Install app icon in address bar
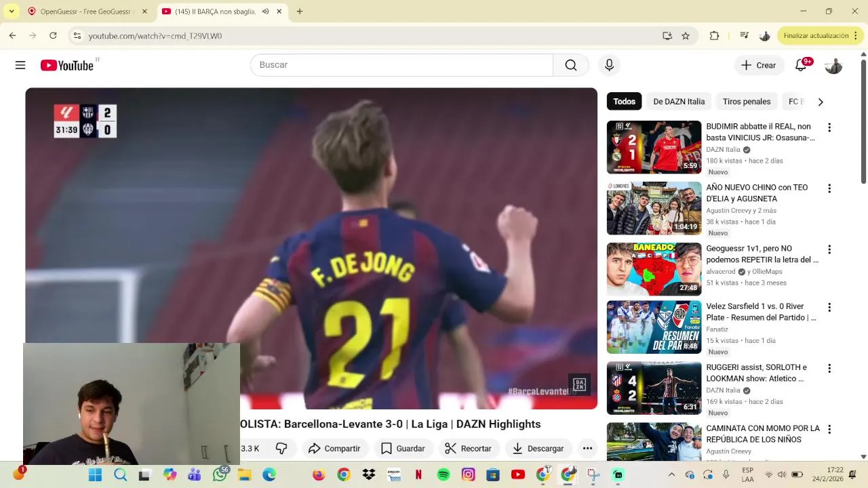868x488 pixels. [667, 36]
